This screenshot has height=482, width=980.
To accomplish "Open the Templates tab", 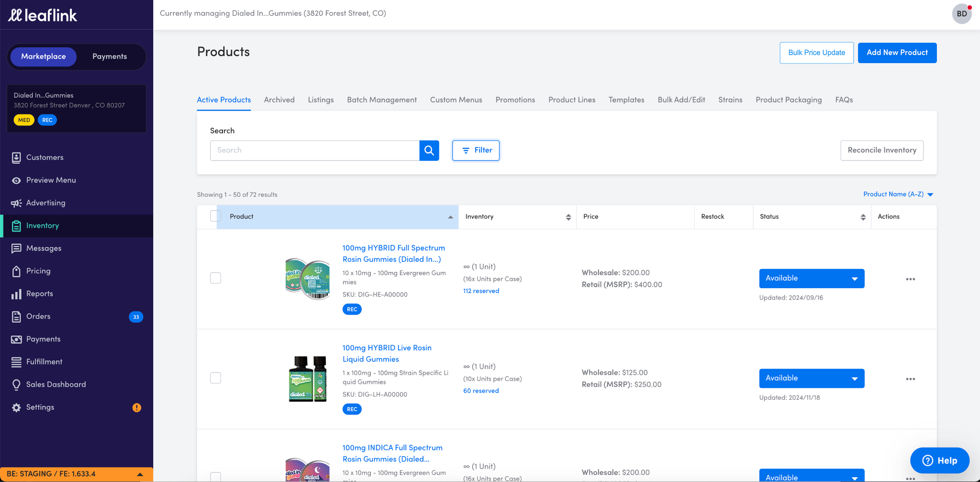I will [x=626, y=100].
